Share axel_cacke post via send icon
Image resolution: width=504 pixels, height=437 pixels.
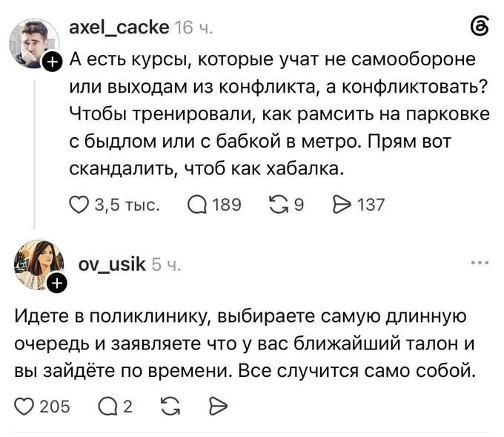pyautogui.click(x=342, y=205)
